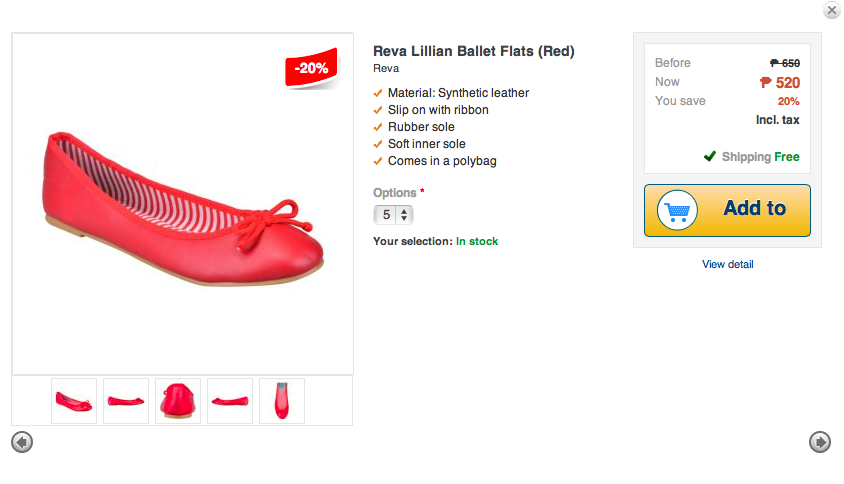Click the main red ballet flat image
The height and width of the screenshot is (484, 844).
[182, 207]
